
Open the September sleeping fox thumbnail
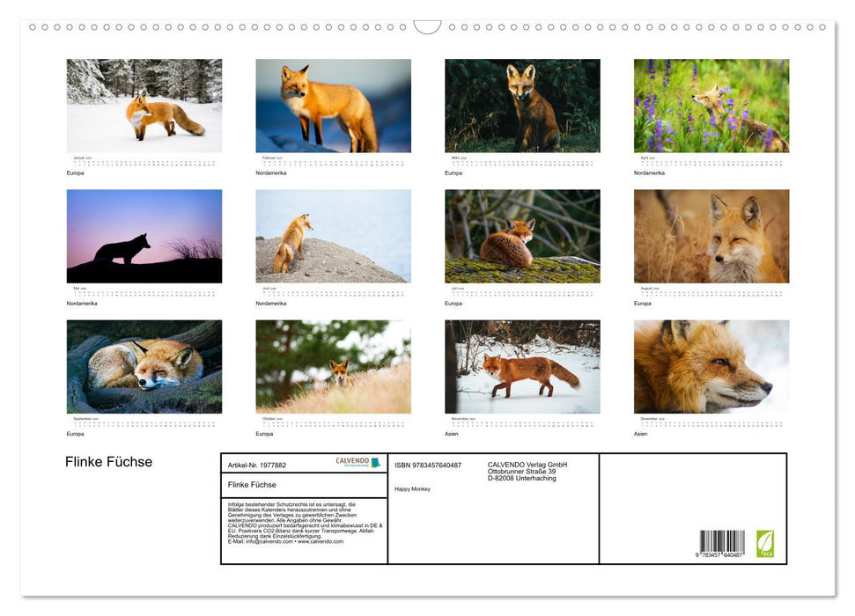pyautogui.click(x=144, y=365)
